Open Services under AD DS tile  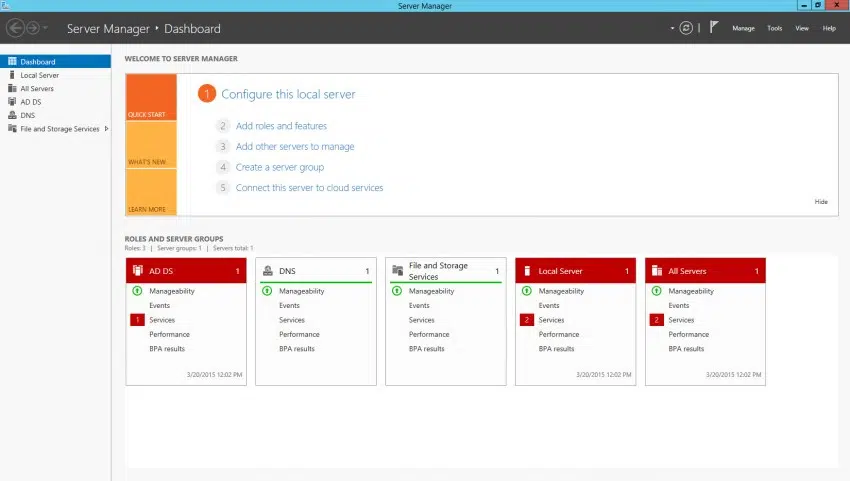coord(162,320)
